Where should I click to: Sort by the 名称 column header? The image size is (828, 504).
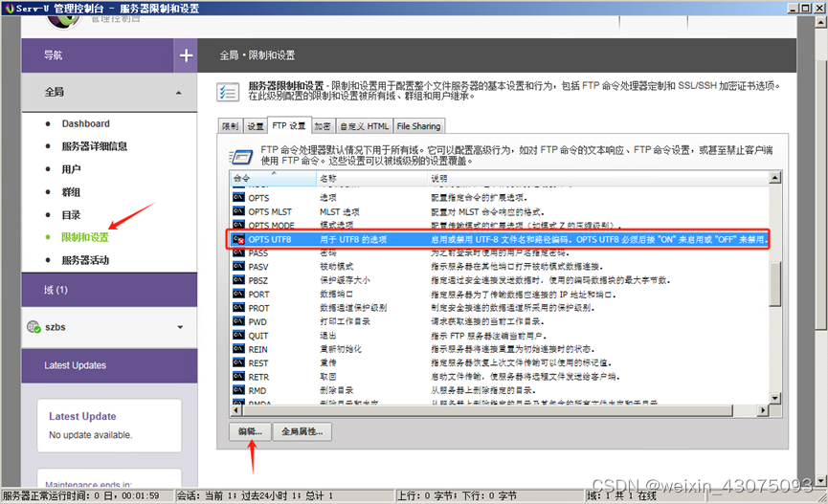371,179
